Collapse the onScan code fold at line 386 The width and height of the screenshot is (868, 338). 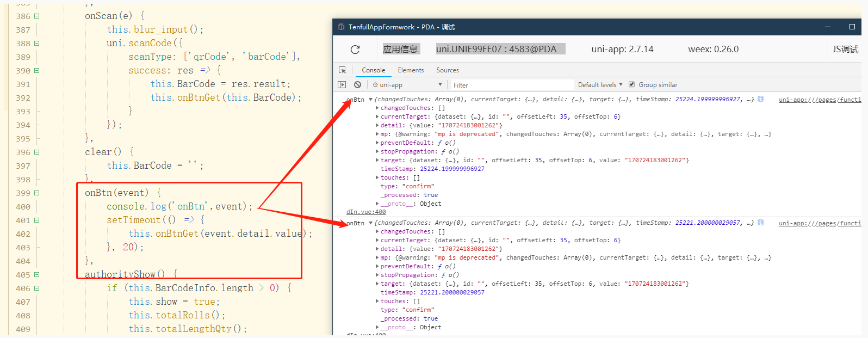[x=37, y=16]
